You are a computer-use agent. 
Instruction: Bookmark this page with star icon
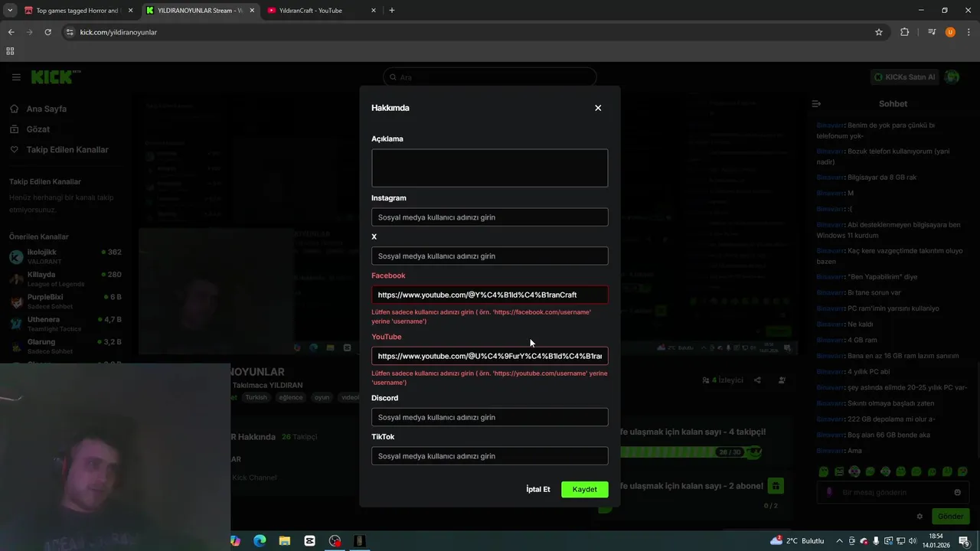[879, 32]
